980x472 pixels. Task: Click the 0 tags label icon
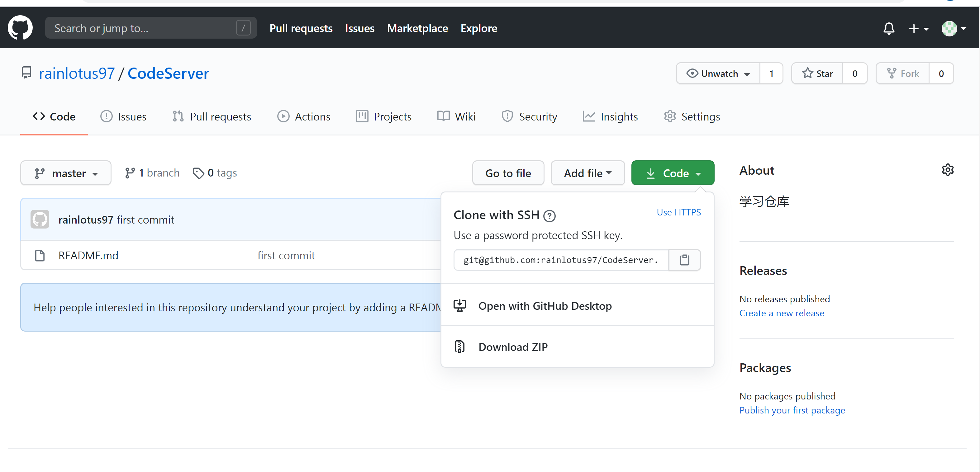198,173
